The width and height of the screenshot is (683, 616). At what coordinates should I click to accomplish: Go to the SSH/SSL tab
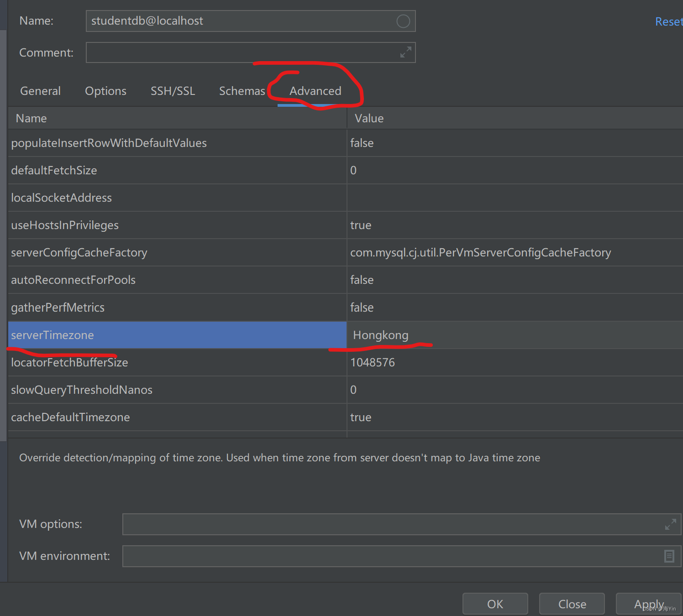click(173, 91)
